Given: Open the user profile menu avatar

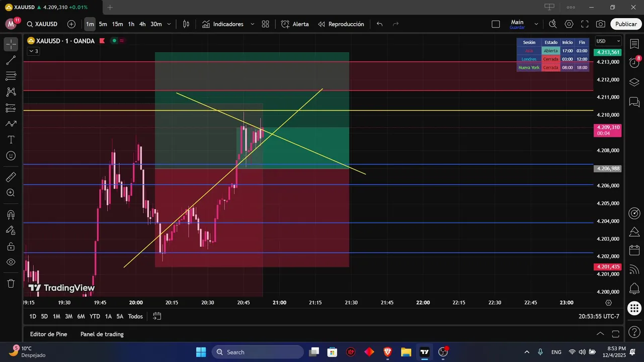Looking at the screenshot, I should [x=11, y=24].
